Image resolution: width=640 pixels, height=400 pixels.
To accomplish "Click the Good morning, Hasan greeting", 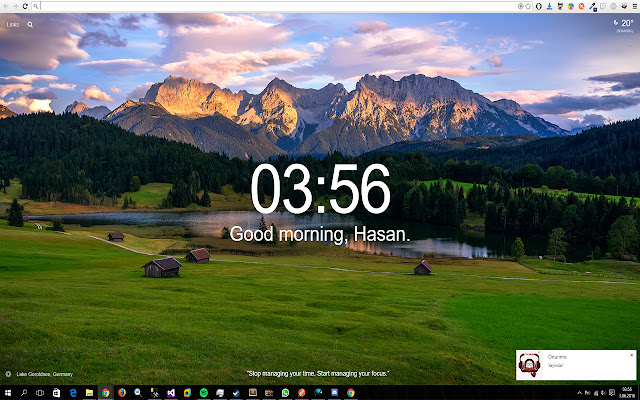I will pos(319,234).
